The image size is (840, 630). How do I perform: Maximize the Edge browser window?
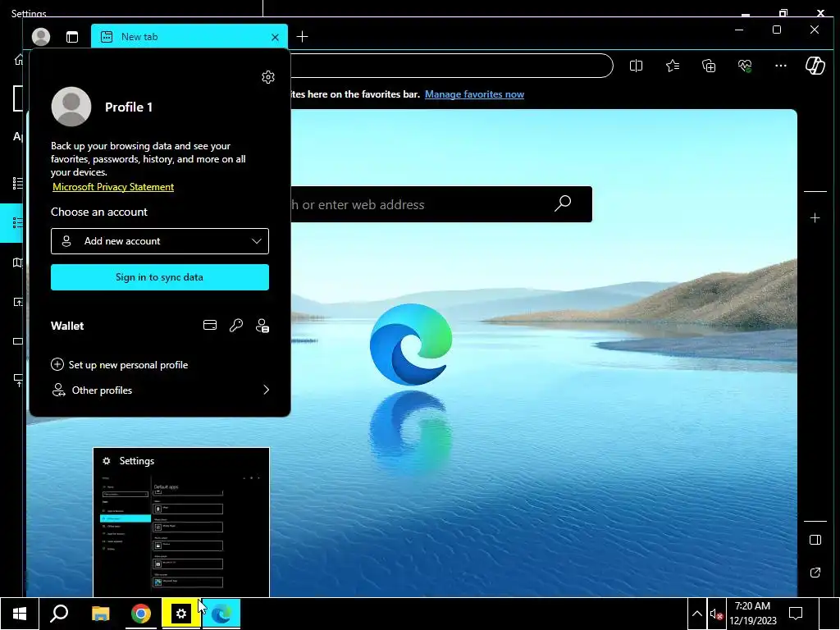[777, 30]
